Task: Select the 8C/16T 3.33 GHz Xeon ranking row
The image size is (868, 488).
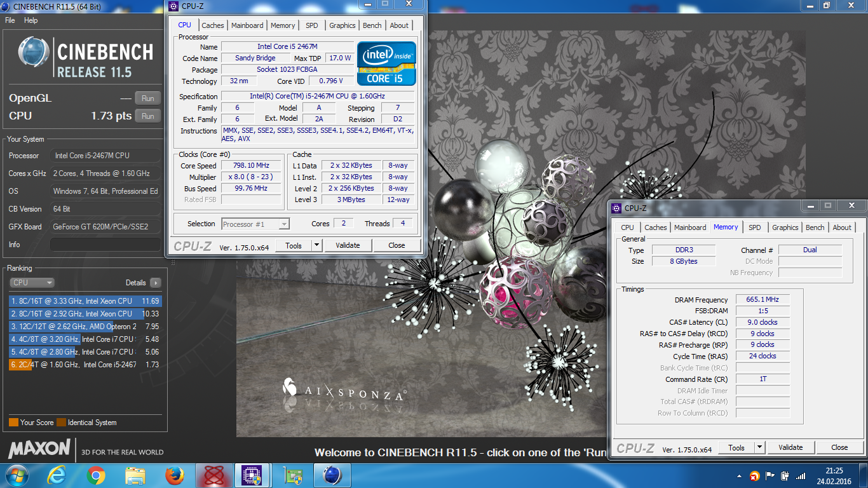Action: coord(85,301)
